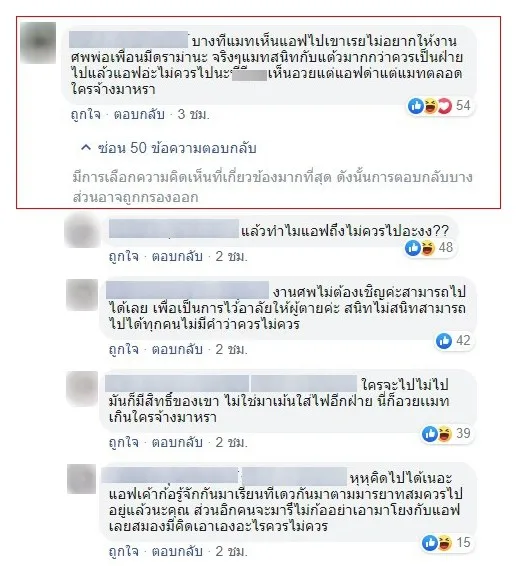Image resolution: width=526 pixels, height=566 pixels.
Task: Reply to the comment with 42 likes
Action: coord(177,349)
